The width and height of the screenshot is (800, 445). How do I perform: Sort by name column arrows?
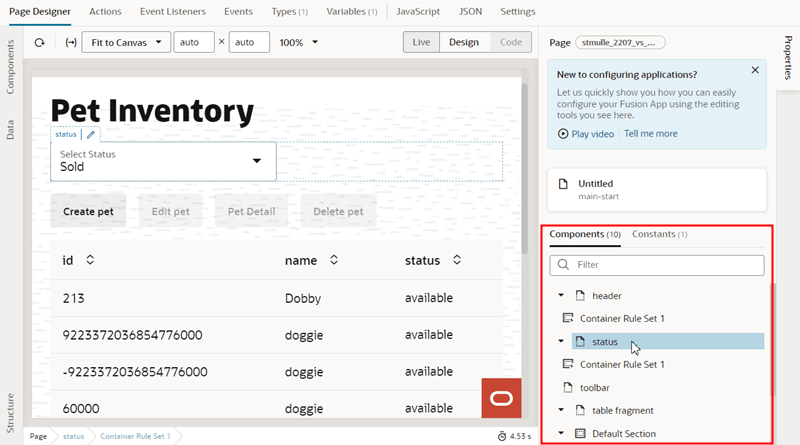tap(334, 260)
